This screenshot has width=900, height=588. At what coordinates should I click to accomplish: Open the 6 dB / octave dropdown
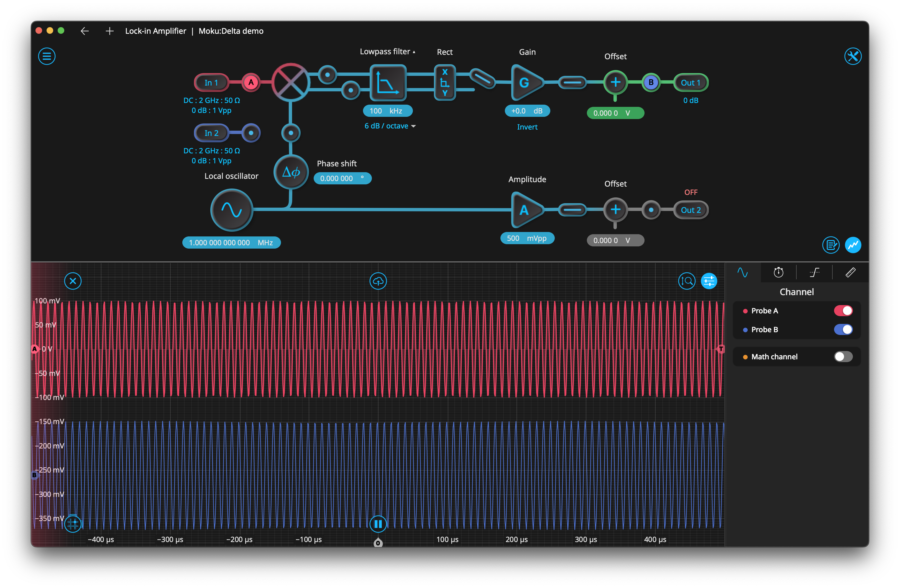click(x=390, y=126)
